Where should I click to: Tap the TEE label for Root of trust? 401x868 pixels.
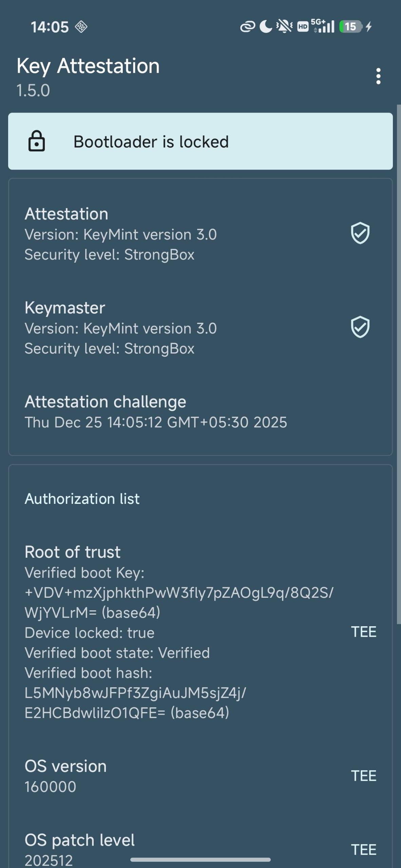coord(363,632)
